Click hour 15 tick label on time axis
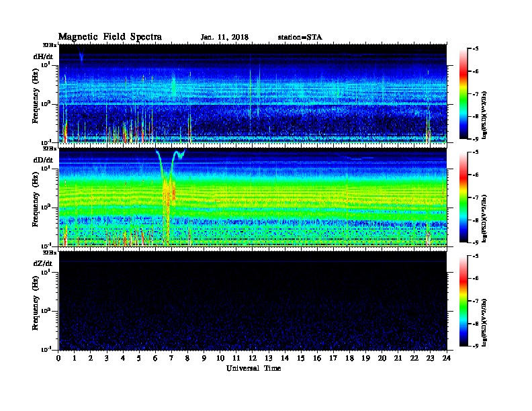 (301, 359)
